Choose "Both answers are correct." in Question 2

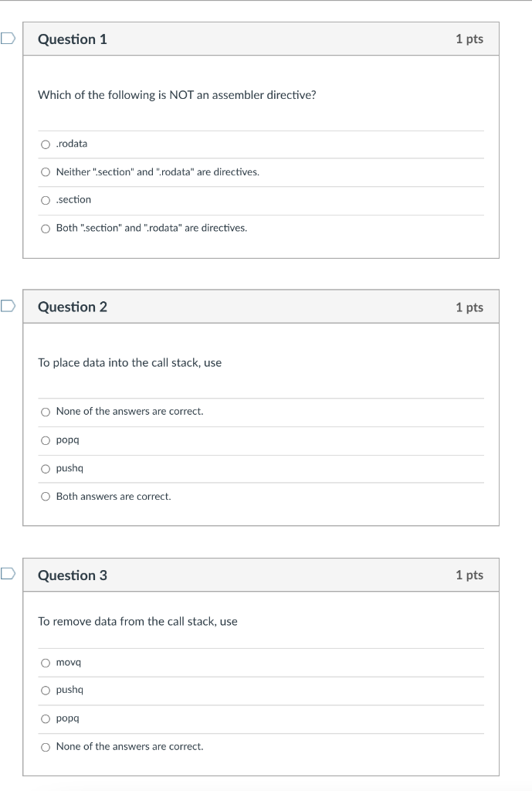click(46, 496)
